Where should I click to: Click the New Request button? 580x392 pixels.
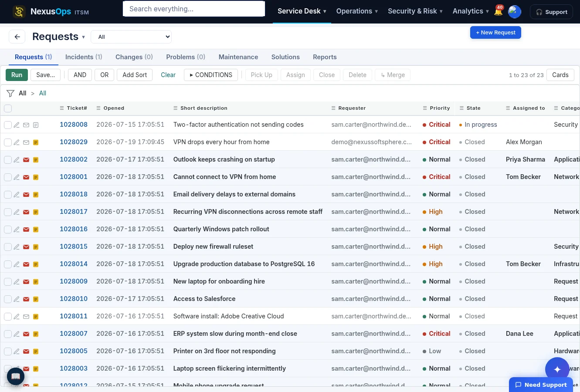495,33
